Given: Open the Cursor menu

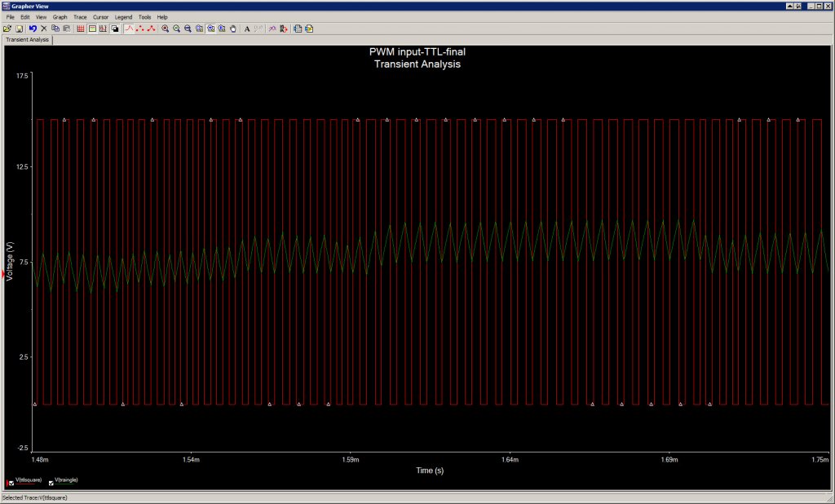Looking at the screenshot, I should [100, 17].
